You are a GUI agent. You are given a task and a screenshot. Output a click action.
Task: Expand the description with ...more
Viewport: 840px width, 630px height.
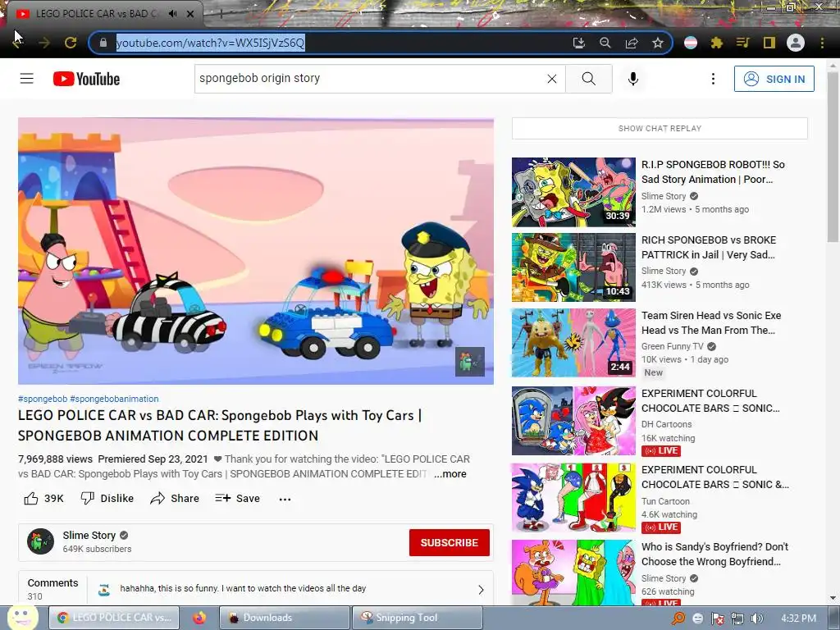[x=450, y=474]
